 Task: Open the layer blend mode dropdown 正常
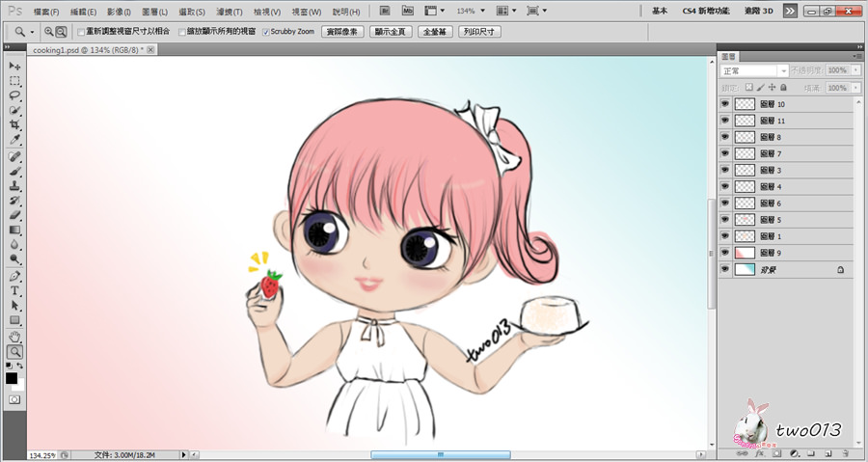click(754, 70)
